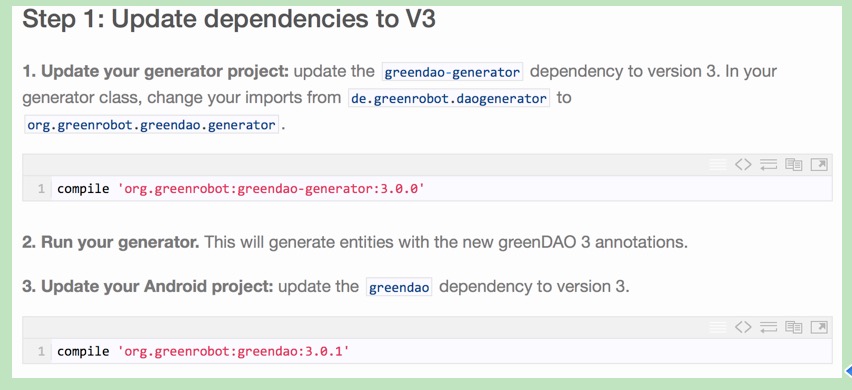Copy the greendao-generator compile snippet

793,165
